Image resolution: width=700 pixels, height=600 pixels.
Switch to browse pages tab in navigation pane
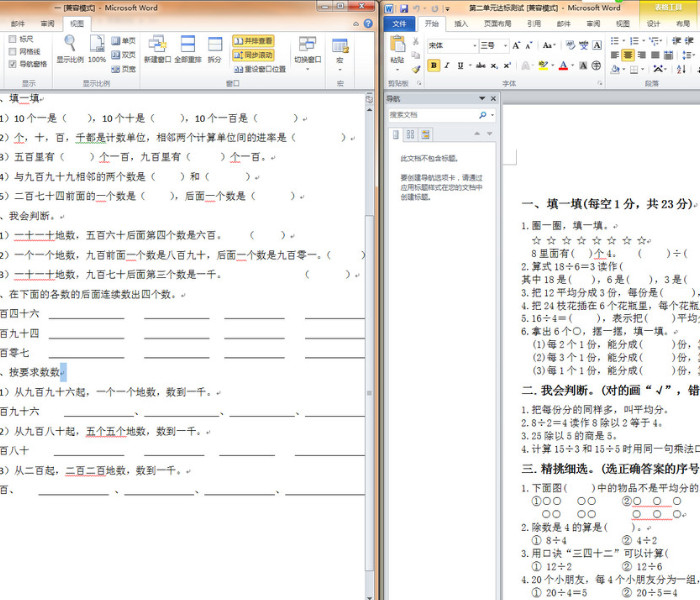[x=411, y=134]
